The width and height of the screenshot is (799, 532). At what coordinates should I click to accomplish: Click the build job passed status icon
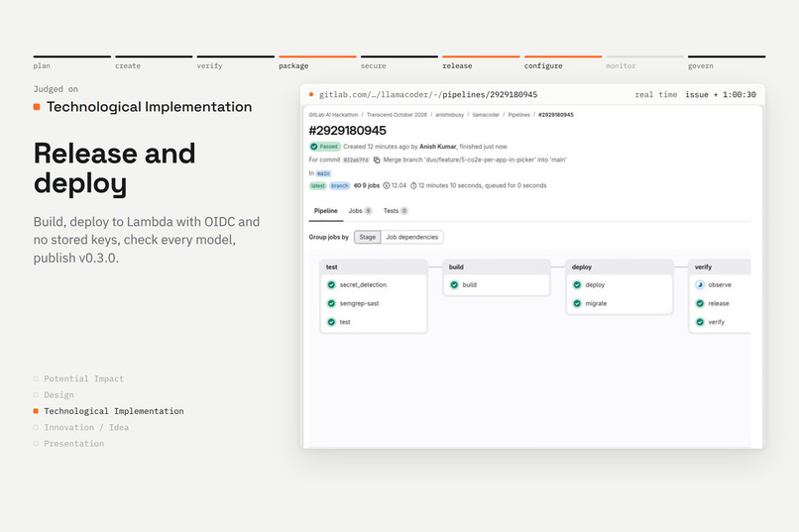454,285
